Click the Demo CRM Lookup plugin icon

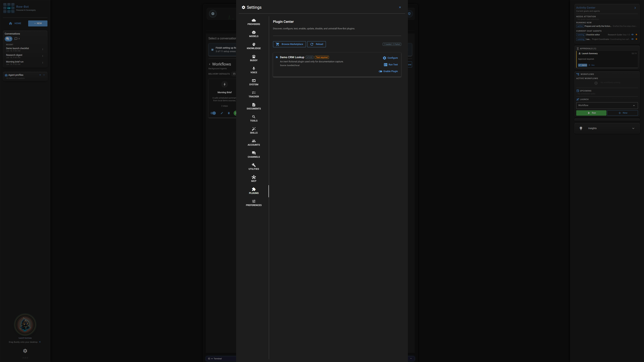277,57
